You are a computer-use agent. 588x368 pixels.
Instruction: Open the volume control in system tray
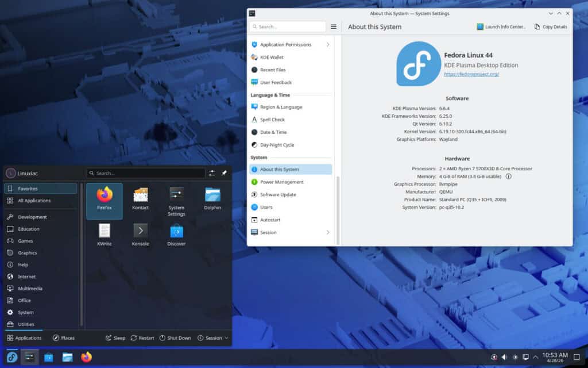[504, 356]
